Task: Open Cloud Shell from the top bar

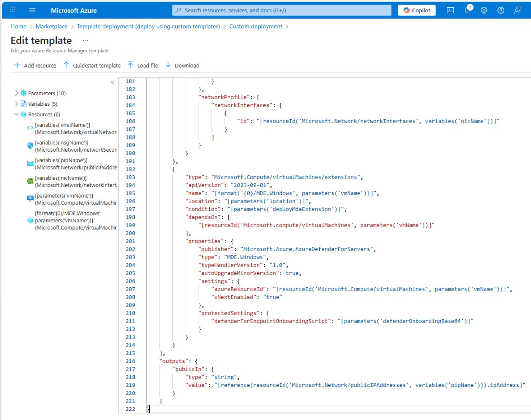Action: pyautogui.click(x=450, y=10)
